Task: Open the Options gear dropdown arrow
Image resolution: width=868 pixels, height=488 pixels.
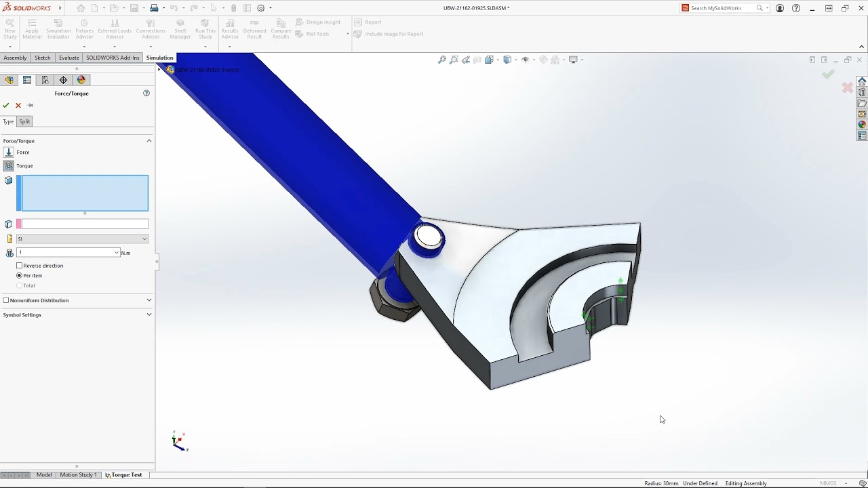Action: (270, 8)
